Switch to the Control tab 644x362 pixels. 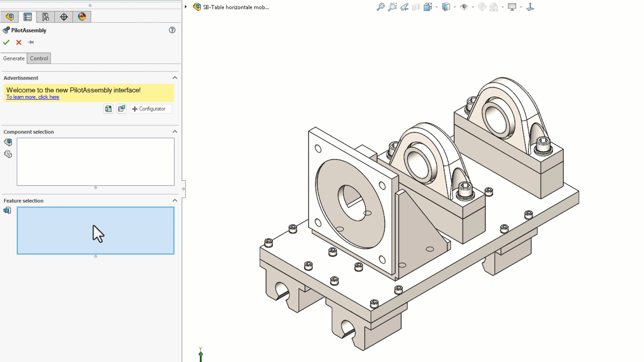click(39, 58)
